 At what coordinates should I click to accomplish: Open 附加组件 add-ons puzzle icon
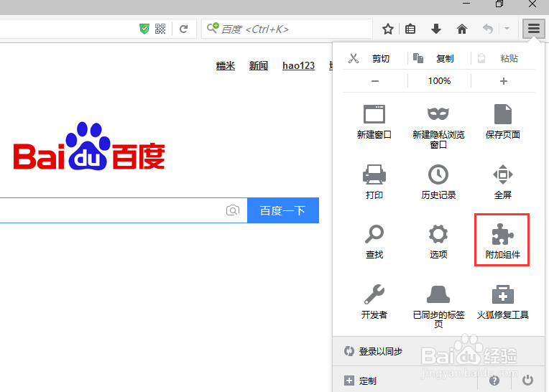pyautogui.click(x=502, y=240)
